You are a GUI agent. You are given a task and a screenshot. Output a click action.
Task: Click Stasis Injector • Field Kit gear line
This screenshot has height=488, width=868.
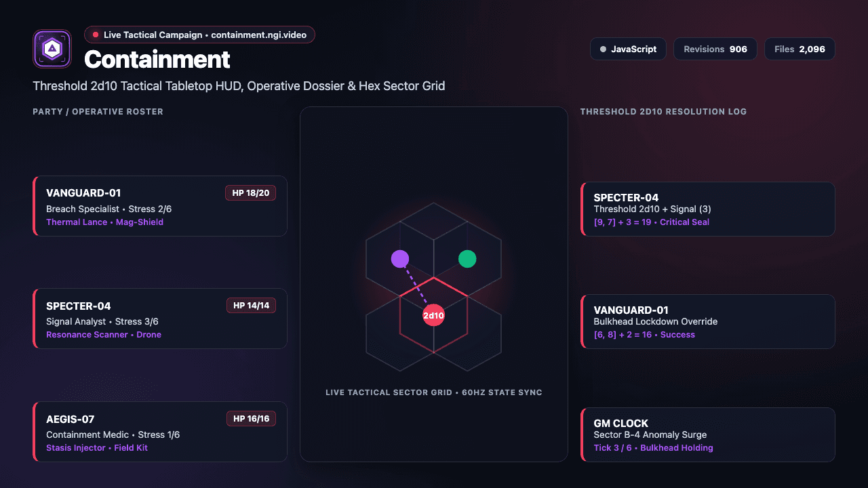coord(97,448)
